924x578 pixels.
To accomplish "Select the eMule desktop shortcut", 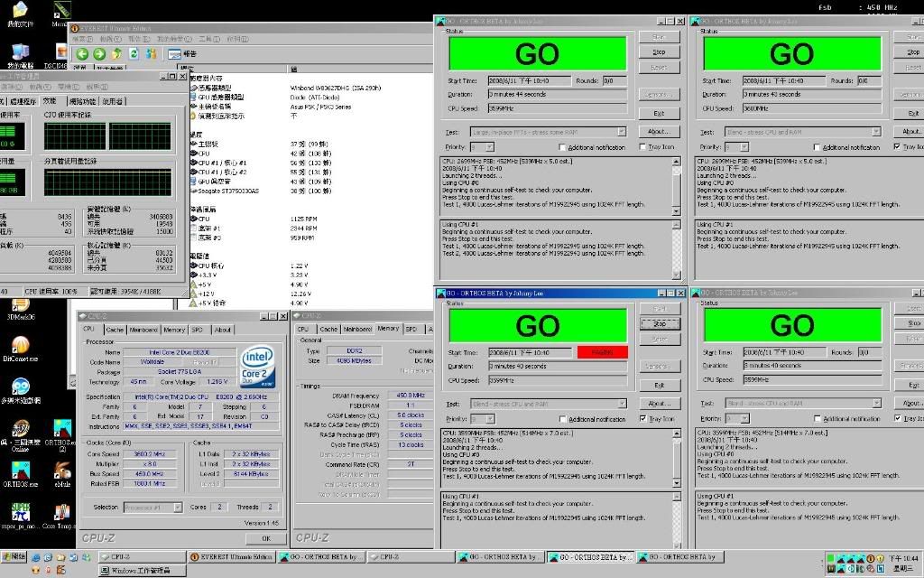I will click(x=62, y=475).
